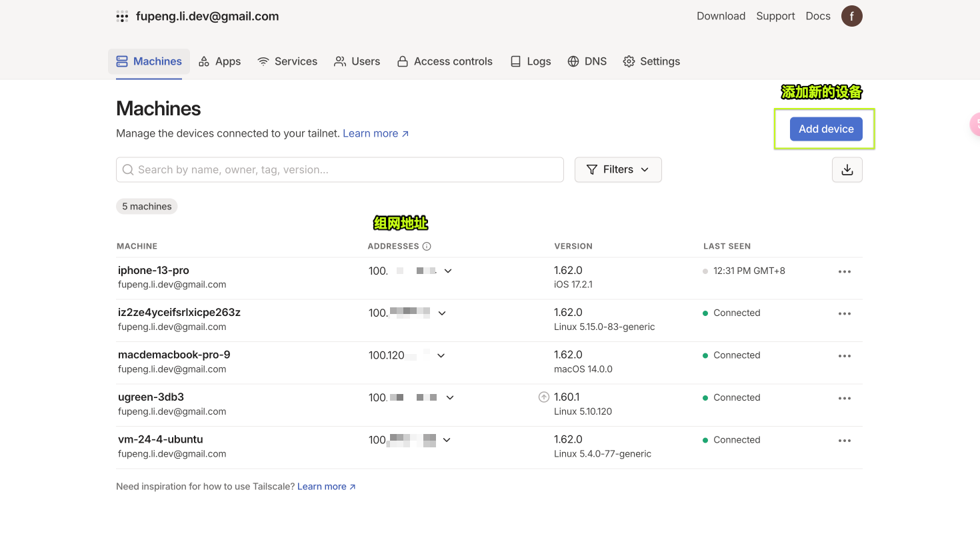Click Connected status for vm-24-4-ubuntu
980x534 pixels.
coord(737,440)
